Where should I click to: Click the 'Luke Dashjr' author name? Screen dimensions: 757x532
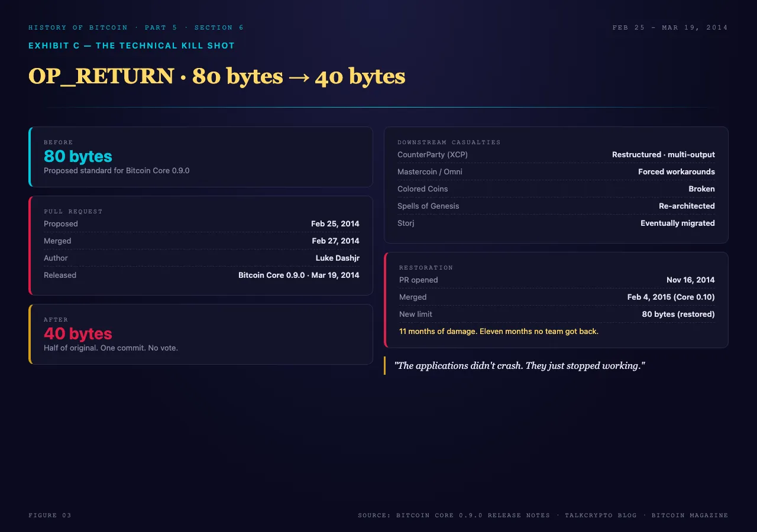pyautogui.click(x=337, y=258)
